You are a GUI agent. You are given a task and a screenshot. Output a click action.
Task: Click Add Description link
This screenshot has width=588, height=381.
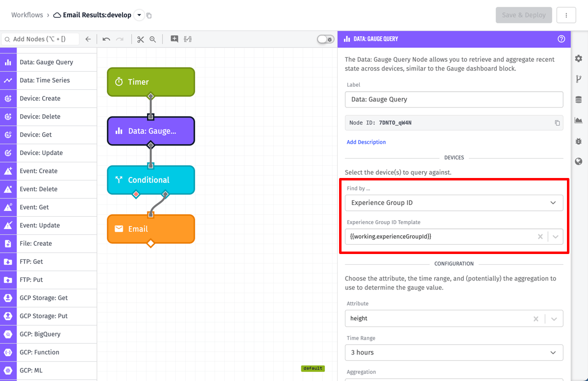(x=366, y=142)
